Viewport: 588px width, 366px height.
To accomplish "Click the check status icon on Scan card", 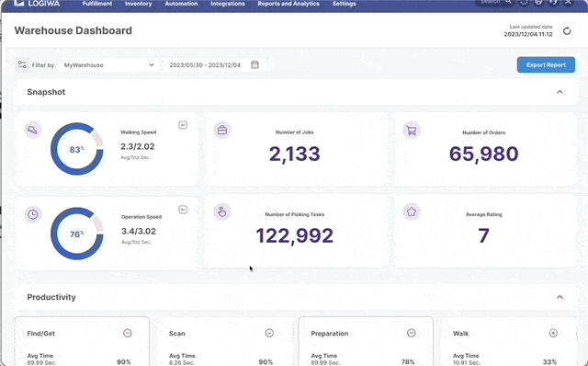I will tap(269, 333).
